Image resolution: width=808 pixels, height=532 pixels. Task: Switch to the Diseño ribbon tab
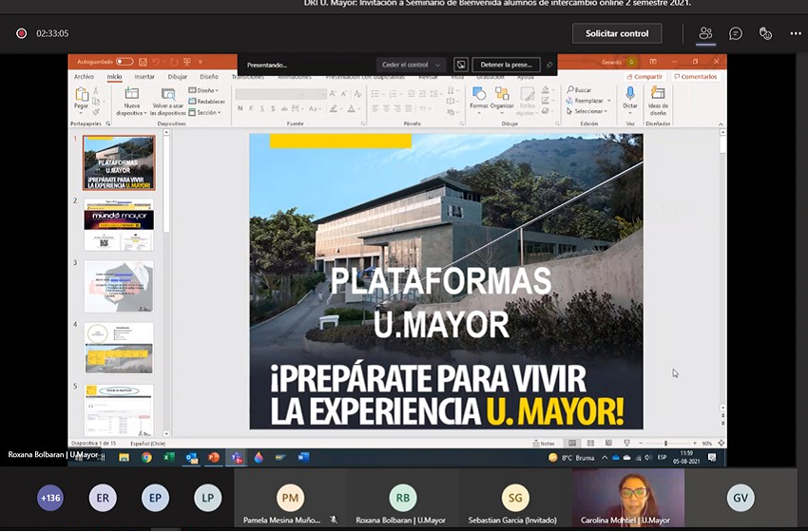209,77
